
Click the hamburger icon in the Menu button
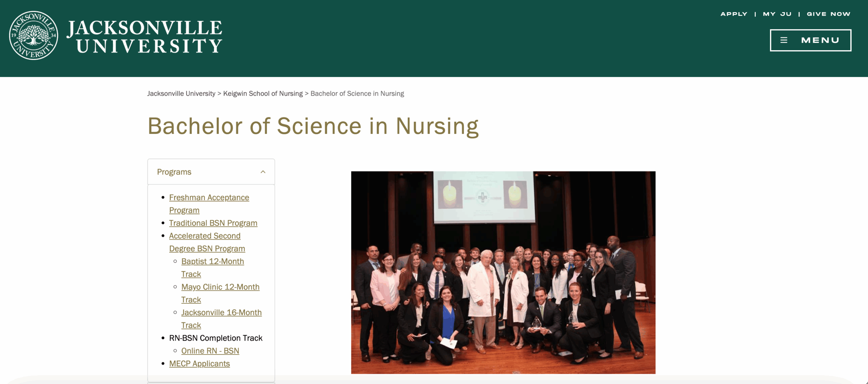coord(784,40)
